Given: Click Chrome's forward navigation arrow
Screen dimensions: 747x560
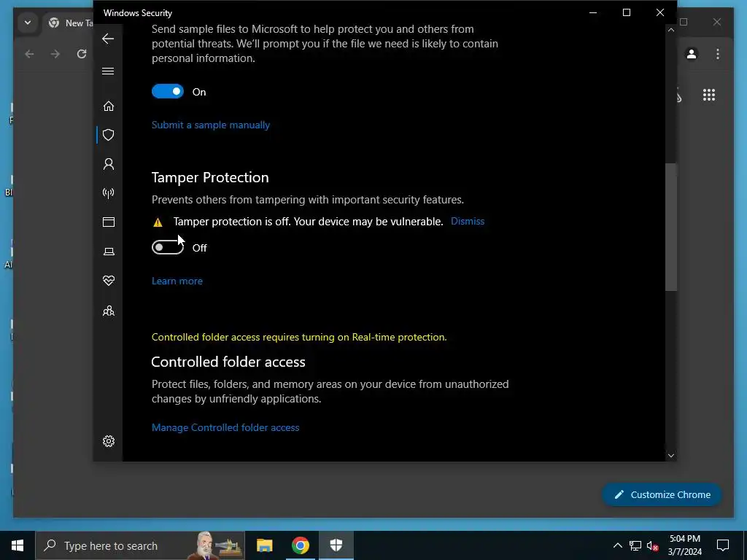Looking at the screenshot, I should pyautogui.click(x=55, y=54).
